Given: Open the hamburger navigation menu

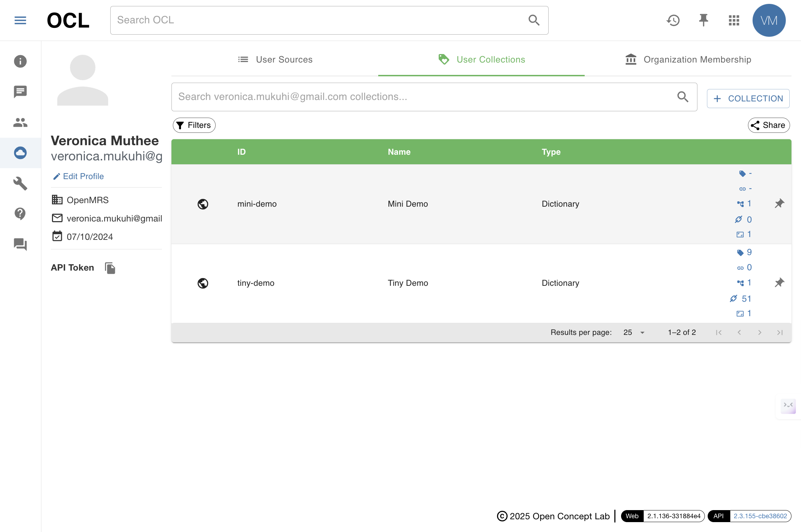Looking at the screenshot, I should [20, 20].
